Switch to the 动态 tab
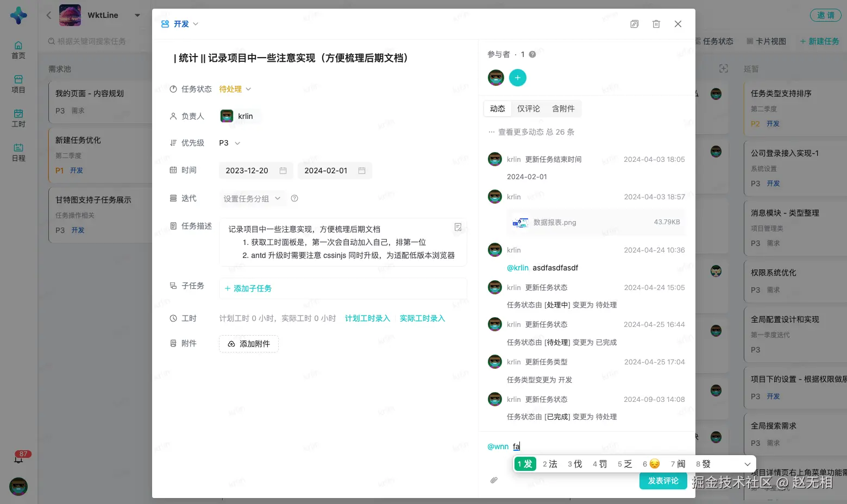847x504 pixels. coord(497,109)
